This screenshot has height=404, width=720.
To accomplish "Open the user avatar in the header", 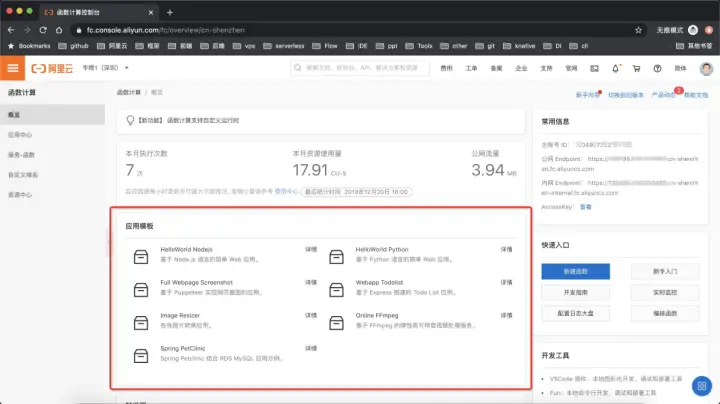I will [706, 68].
